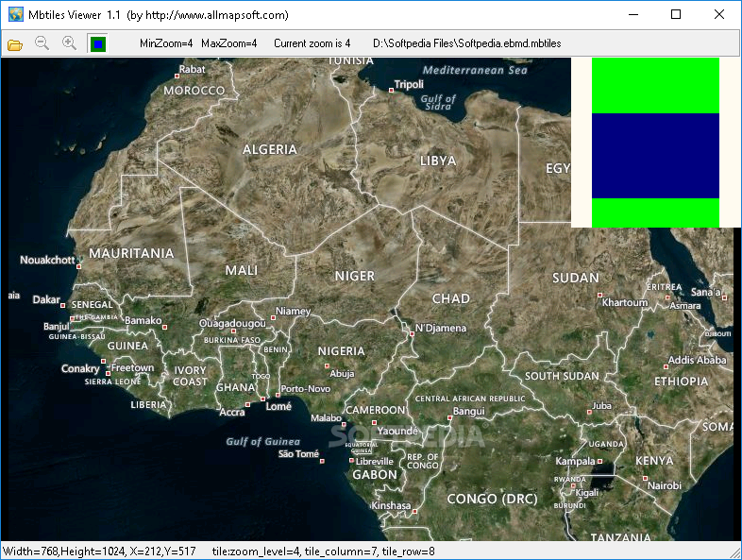Click the blue area in coverage overview
Image resolution: width=742 pixels, height=560 pixels.
[x=655, y=156]
